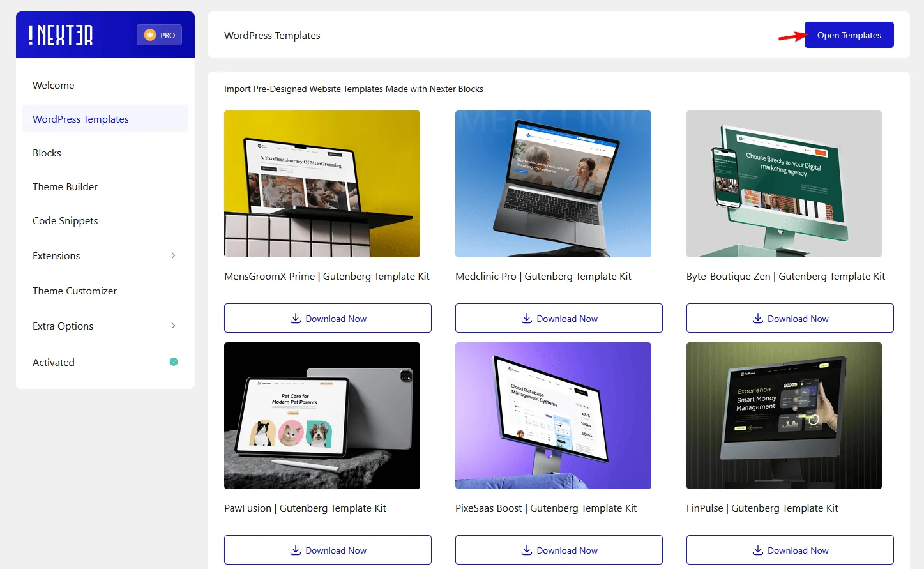
Task: Click the Nexter logo in sidebar header
Action: tap(61, 35)
